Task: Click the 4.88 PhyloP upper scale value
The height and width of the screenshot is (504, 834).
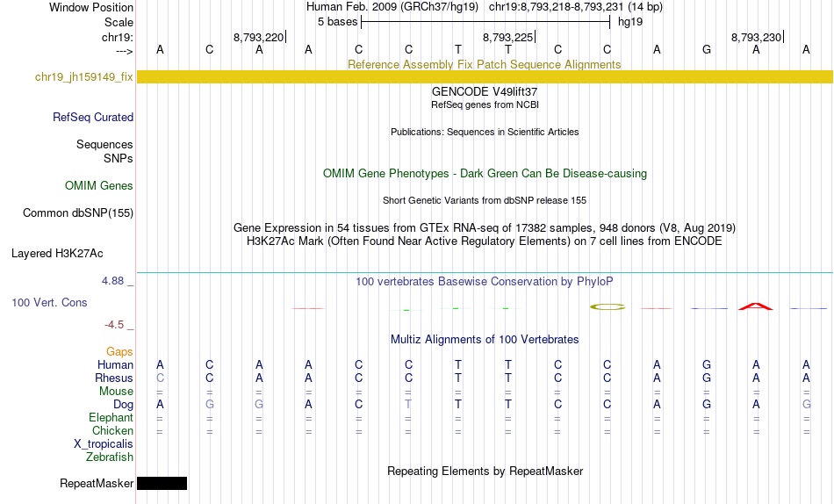Action: 112,280
